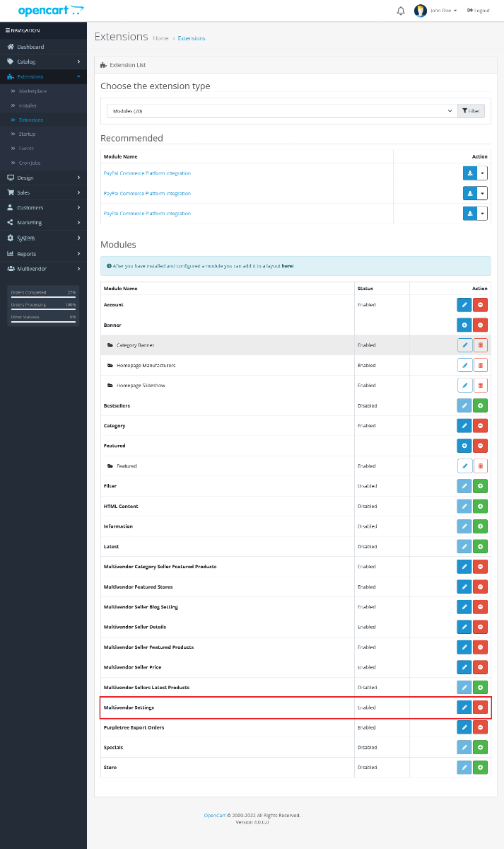This screenshot has width=504, height=849.
Task: Open the John Doe user menu
Action: pos(435,11)
